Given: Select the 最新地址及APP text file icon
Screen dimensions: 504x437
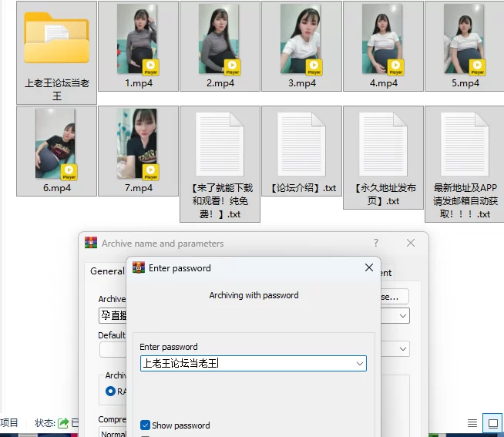Looking at the screenshot, I should tap(465, 143).
